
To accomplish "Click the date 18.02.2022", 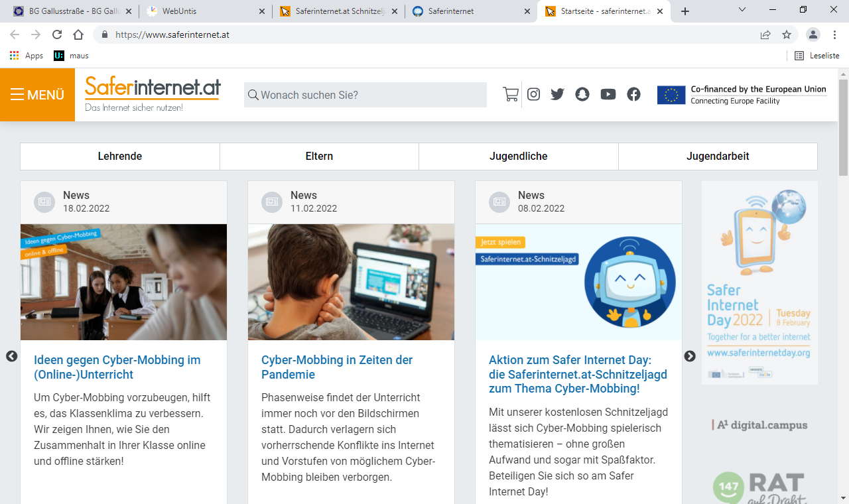I will pyautogui.click(x=86, y=208).
